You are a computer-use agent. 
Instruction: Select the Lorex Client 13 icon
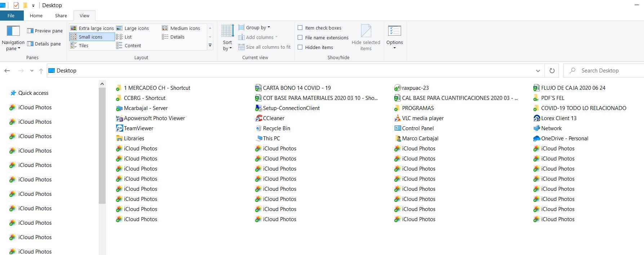pyautogui.click(x=555, y=118)
